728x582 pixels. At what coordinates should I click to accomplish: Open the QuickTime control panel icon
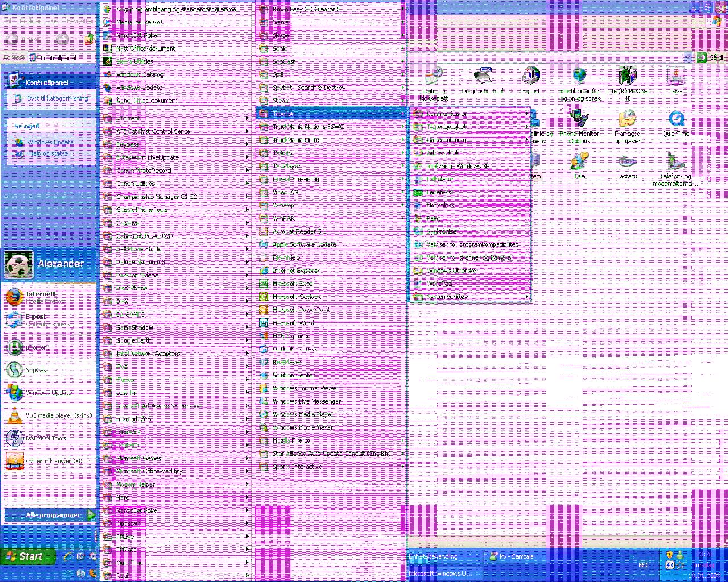click(x=676, y=123)
